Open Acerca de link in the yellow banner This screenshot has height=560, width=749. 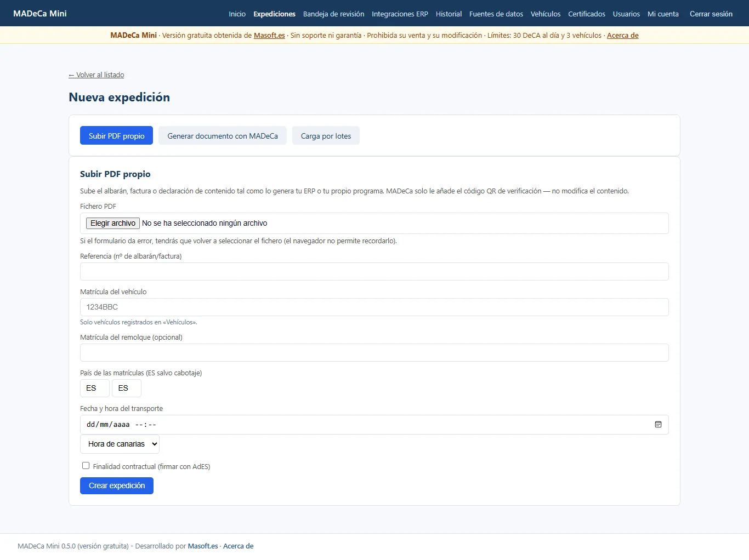tap(623, 35)
